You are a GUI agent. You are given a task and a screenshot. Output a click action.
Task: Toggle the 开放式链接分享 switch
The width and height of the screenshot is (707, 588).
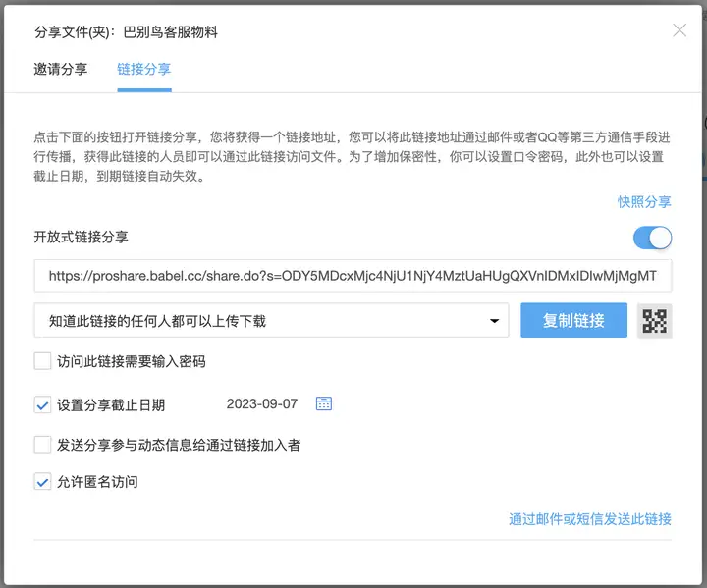652,238
